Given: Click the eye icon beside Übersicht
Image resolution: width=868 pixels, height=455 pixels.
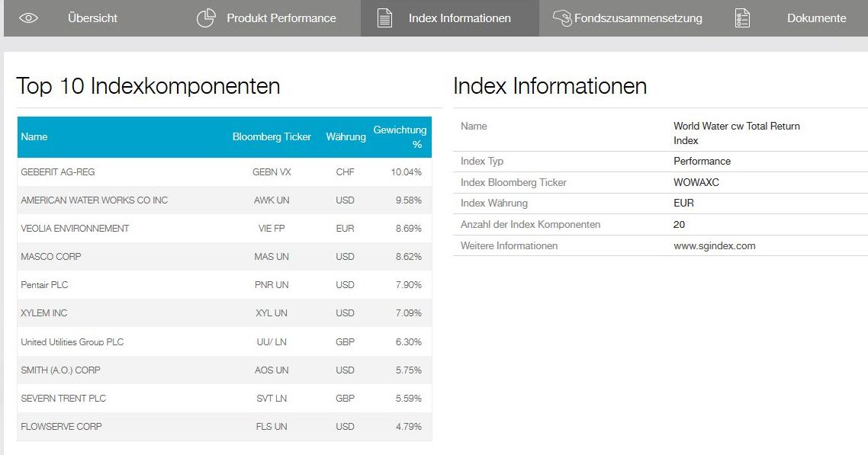Looking at the screenshot, I should pos(28,18).
